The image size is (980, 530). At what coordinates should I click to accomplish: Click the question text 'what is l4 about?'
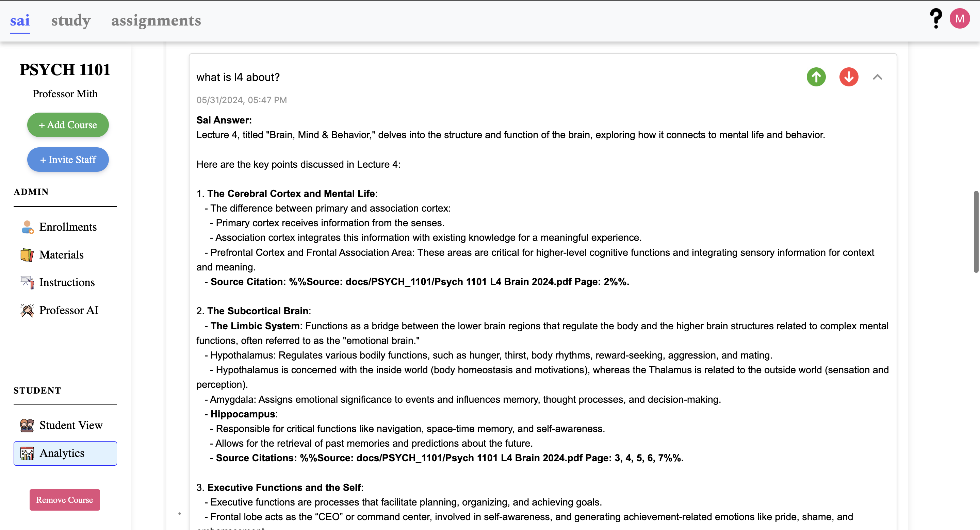(x=238, y=77)
